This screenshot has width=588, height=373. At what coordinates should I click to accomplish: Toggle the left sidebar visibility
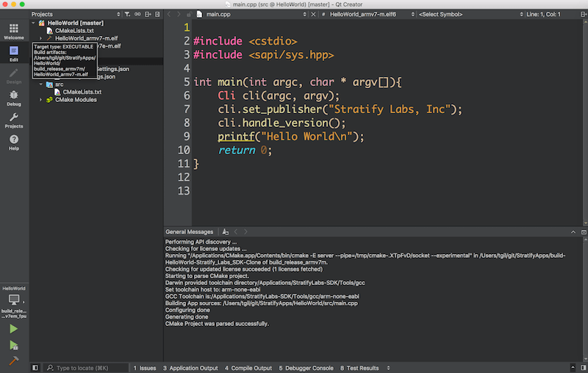pyautogui.click(x=35, y=368)
